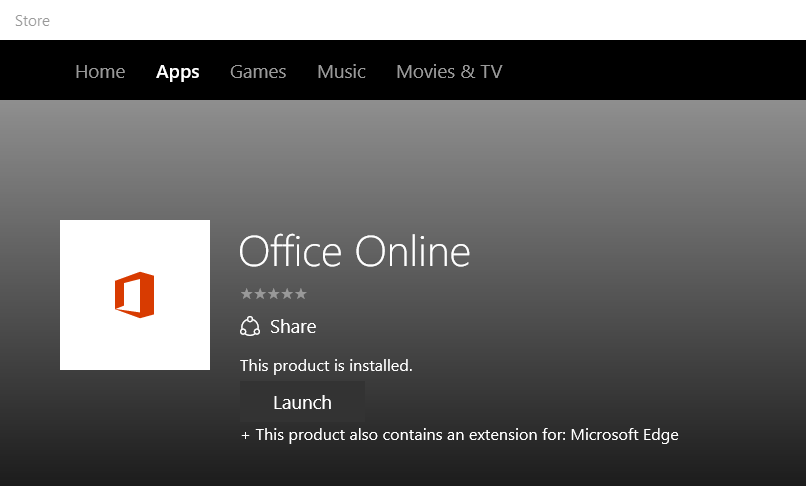
Task: Open the Home tab
Action: pos(100,72)
